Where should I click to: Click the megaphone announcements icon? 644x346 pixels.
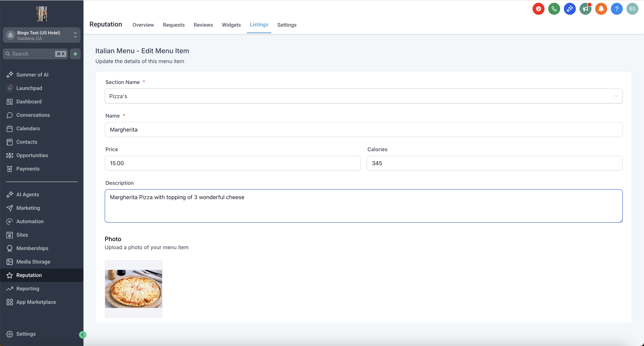point(585,9)
